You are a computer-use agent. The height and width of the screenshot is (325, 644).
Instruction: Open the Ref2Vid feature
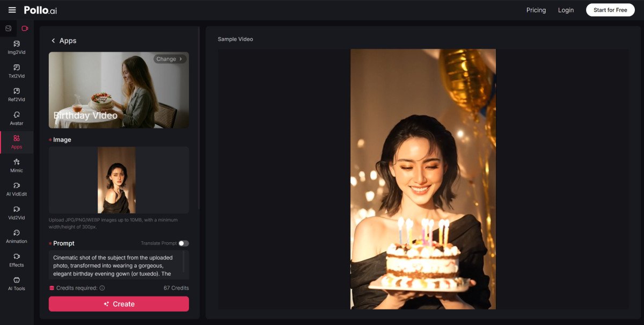pyautogui.click(x=16, y=96)
